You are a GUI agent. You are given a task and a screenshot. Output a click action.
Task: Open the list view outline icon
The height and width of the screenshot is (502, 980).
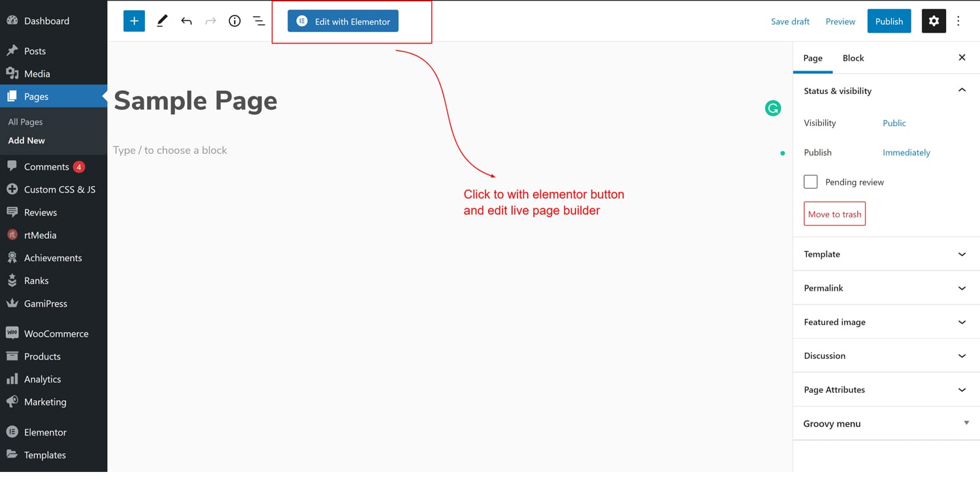point(259,21)
